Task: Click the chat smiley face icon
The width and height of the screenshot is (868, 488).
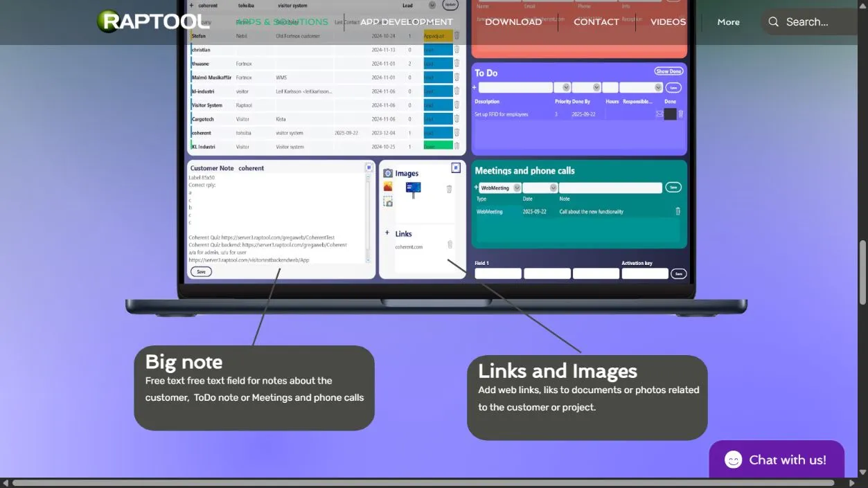Action: click(733, 460)
